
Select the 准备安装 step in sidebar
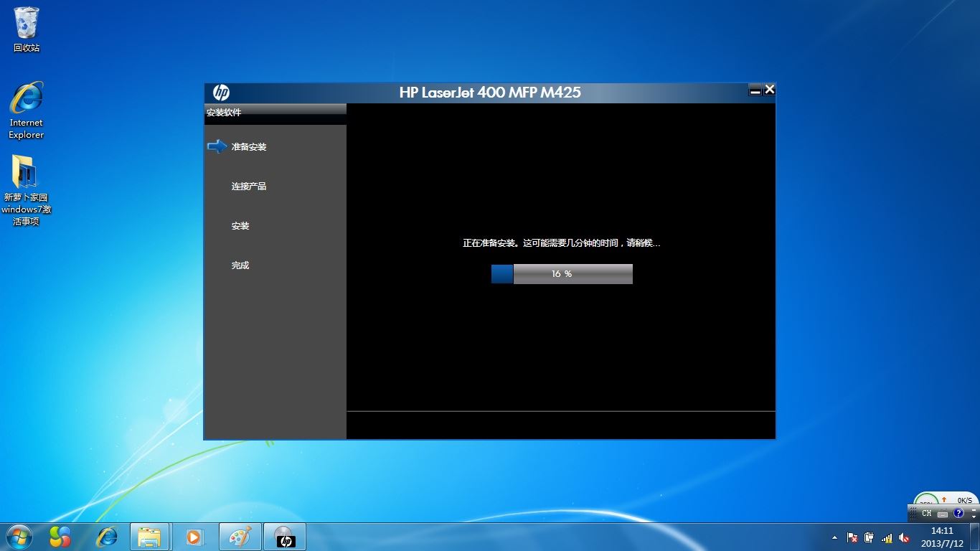(249, 146)
